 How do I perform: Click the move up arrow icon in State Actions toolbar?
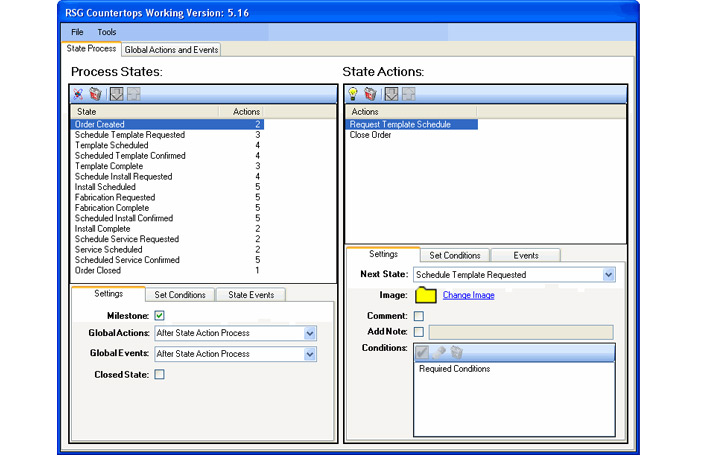click(409, 94)
